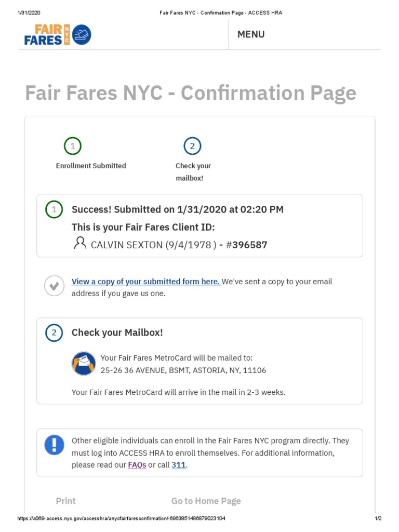399x532 pixels.
Task: Click the blue step 2 circle in the progress tracker
Action: click(x=192, y=146)
